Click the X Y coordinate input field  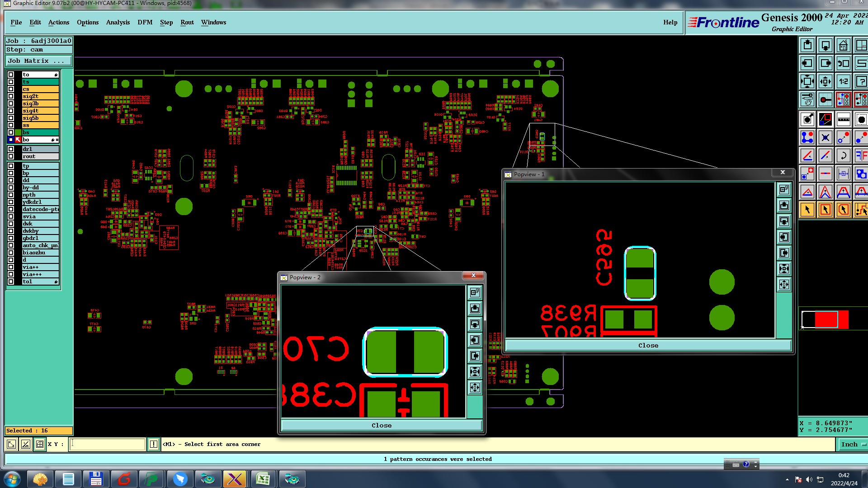coord(108,444)
